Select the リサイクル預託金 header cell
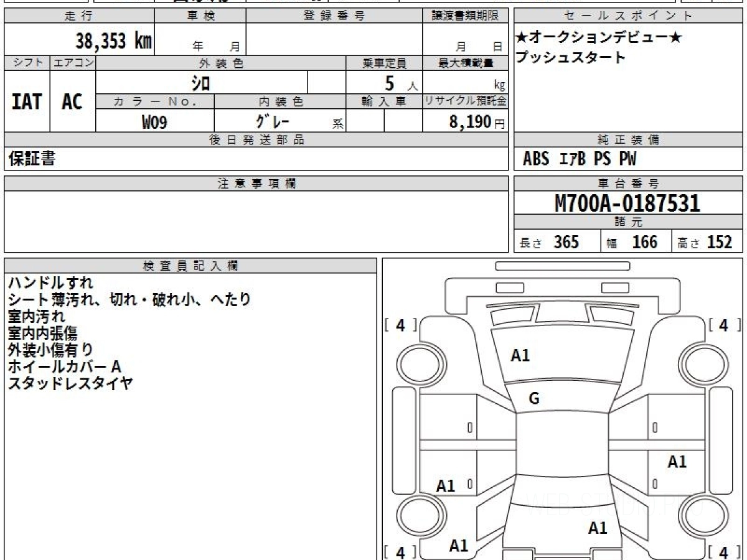 coord(466,101)
